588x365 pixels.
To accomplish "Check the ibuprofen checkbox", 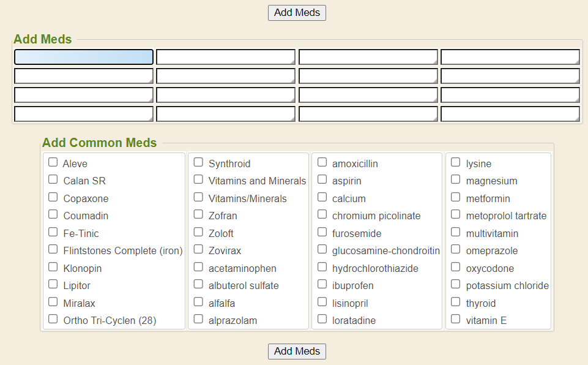I will [x=322, y=284].
